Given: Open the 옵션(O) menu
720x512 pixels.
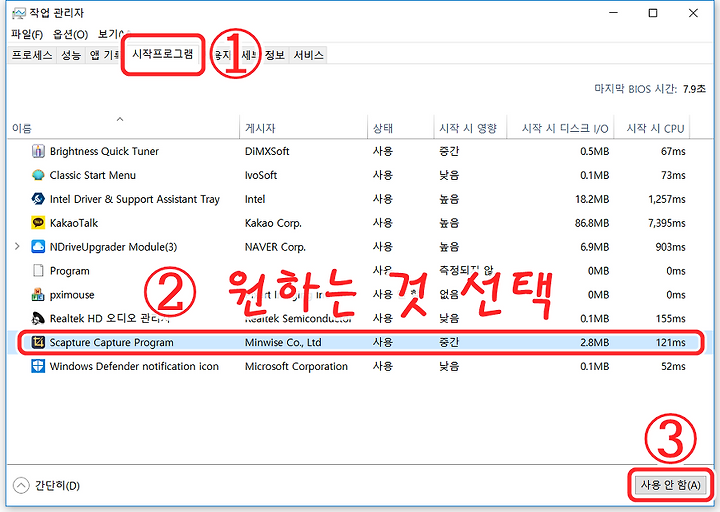Looking at the screenshot, I should pyautogui.click(x=70, y=34).
